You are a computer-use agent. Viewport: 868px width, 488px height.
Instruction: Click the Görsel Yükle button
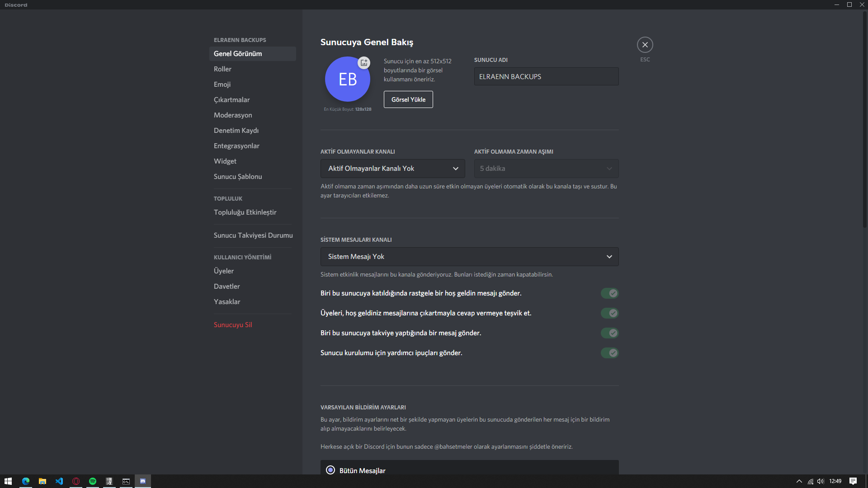pyautogui.click(x=408, y=99)
